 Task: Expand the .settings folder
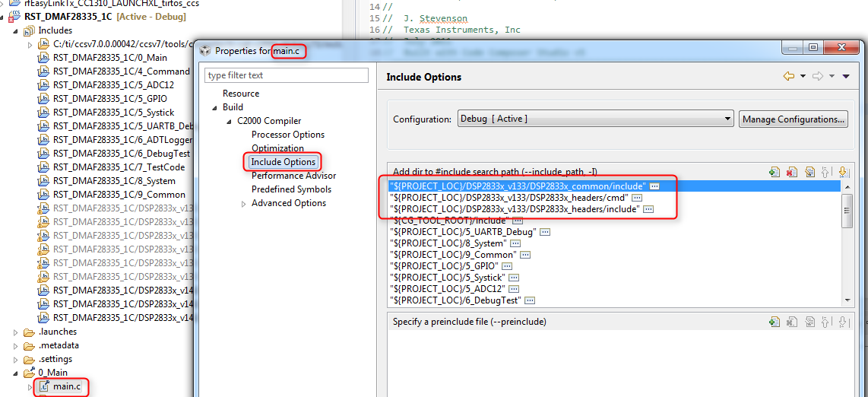point(15,359)
